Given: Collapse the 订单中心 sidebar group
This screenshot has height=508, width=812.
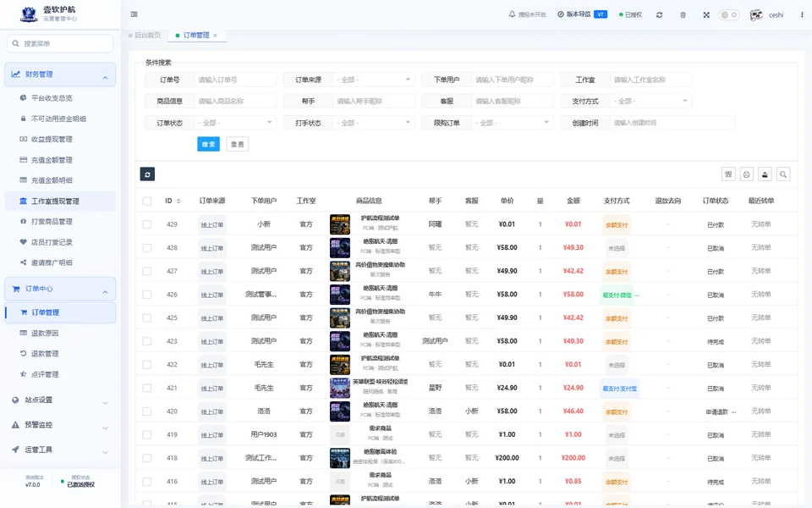Looking at the screenshot, I should point(60,290).
